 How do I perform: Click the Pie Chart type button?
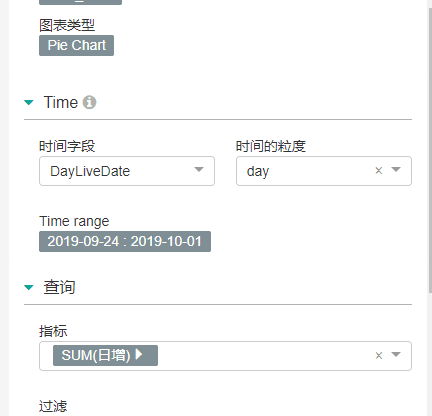(76, 45)
